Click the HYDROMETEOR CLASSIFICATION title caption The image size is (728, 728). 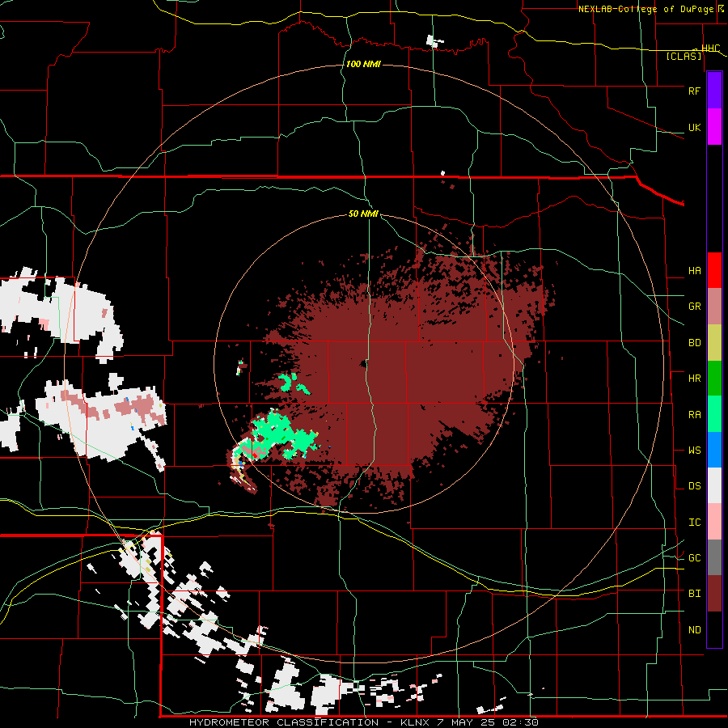pos(283,722)
